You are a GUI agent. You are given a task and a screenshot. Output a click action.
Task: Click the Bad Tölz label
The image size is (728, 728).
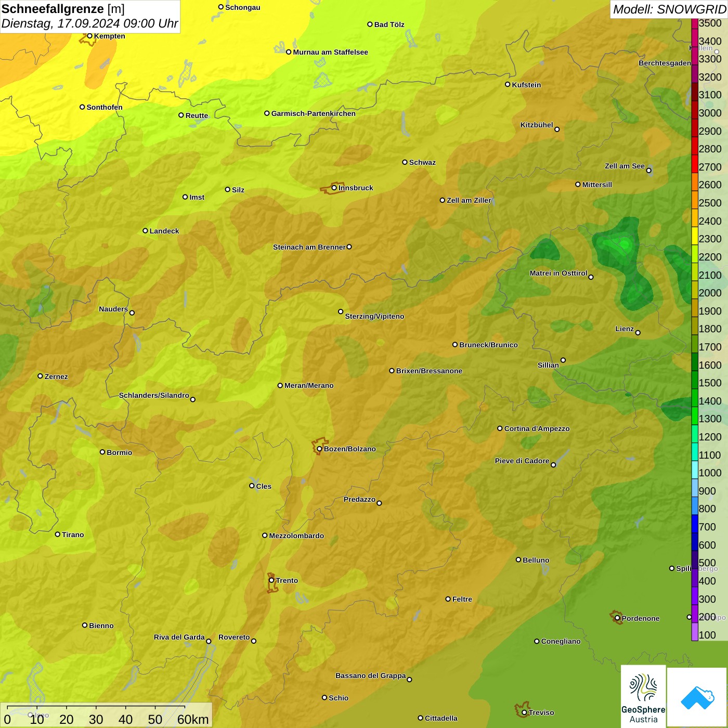(389, 24)
